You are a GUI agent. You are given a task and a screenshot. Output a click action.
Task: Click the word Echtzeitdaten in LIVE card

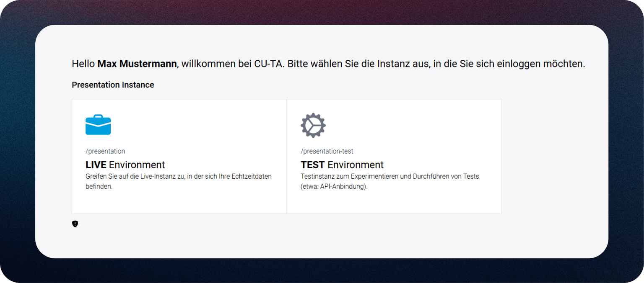(x=251, y=176)
